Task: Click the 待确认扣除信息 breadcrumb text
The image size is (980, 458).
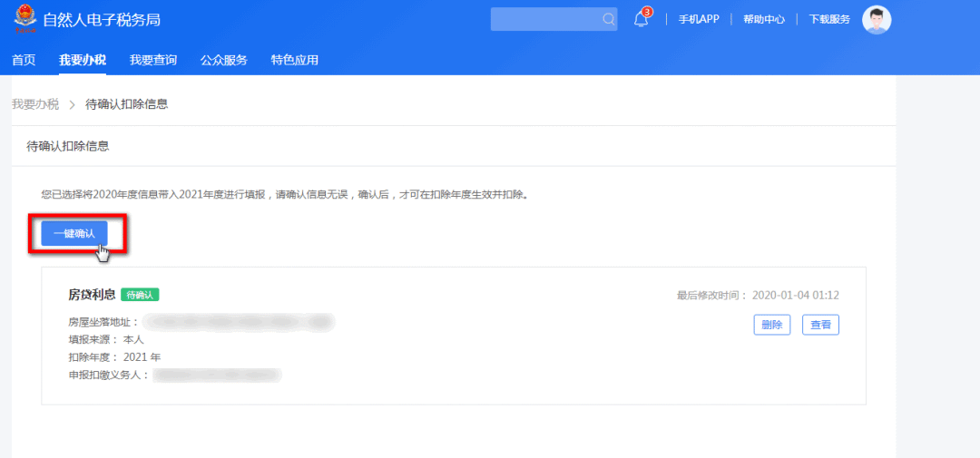Action: point(127,104)
